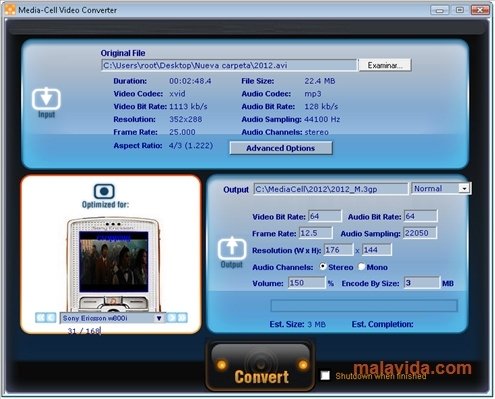The height and width of the screenshot is (399, 495).
Task: Select Mono audio channels
Action: point(361,267)
